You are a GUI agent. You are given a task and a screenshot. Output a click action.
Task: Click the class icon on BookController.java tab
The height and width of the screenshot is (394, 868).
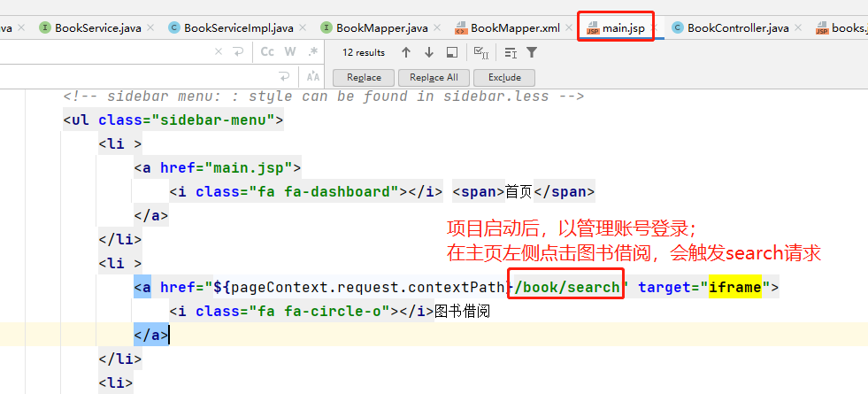click(x=678, y=27)
